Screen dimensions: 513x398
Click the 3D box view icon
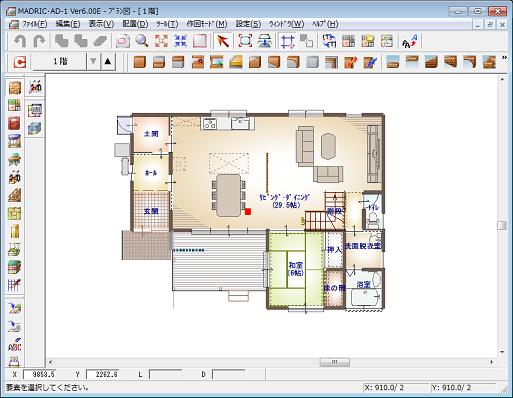coord(35,128)
